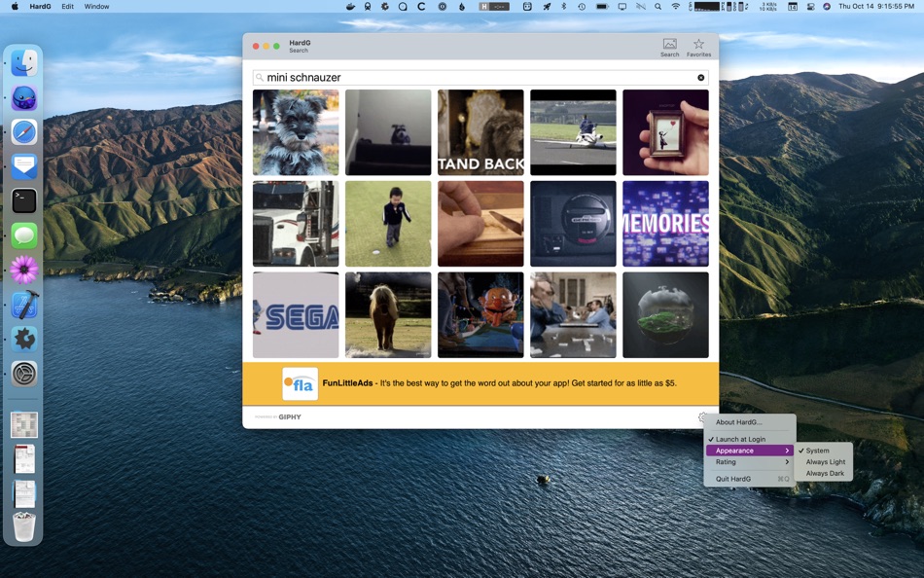
Task: Open Control Center in menu bar
Action: [810, 7]
